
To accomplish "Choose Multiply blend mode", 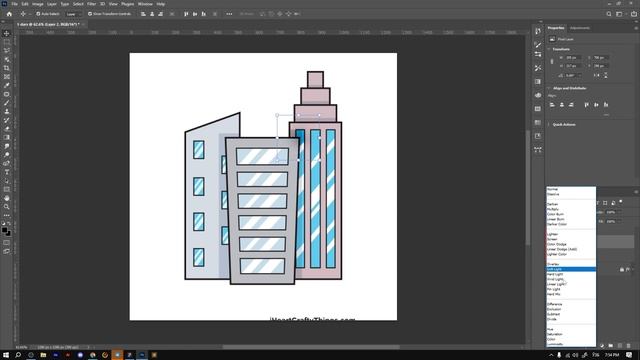I will click(x=571, y=209).
